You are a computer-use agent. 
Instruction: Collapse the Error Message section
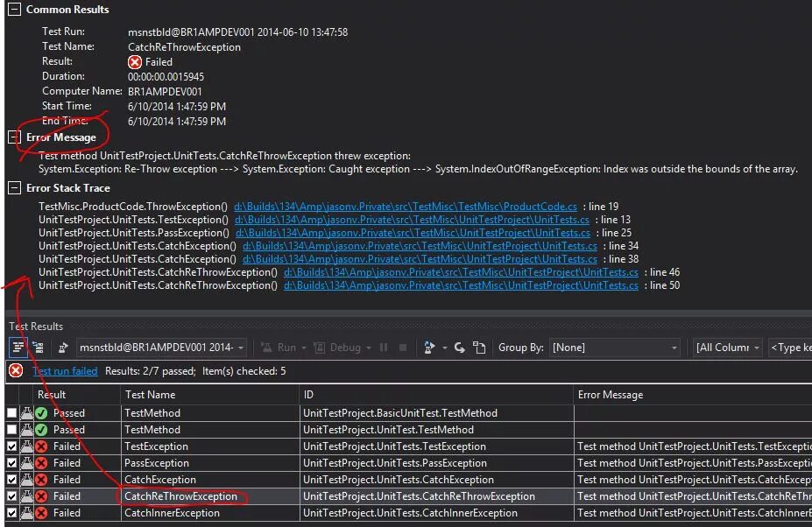point(15,137)
